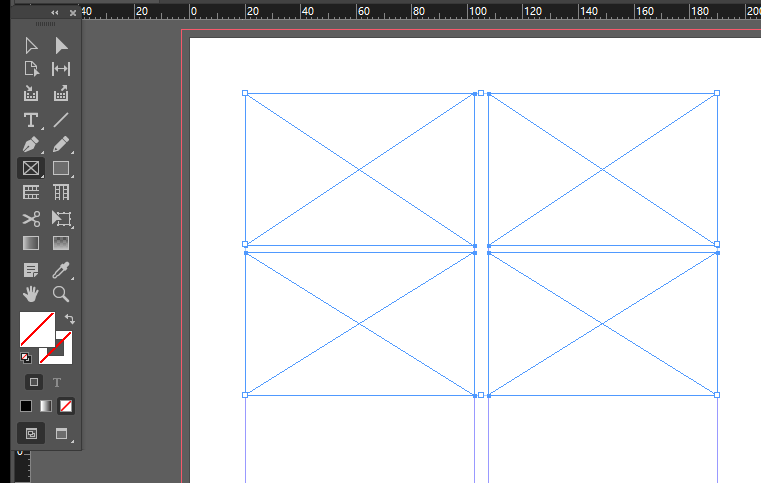Image resolution: width=761 pixels, height=483 pixels.
Task: Select the Scissors tool
Action: [31, 219]
